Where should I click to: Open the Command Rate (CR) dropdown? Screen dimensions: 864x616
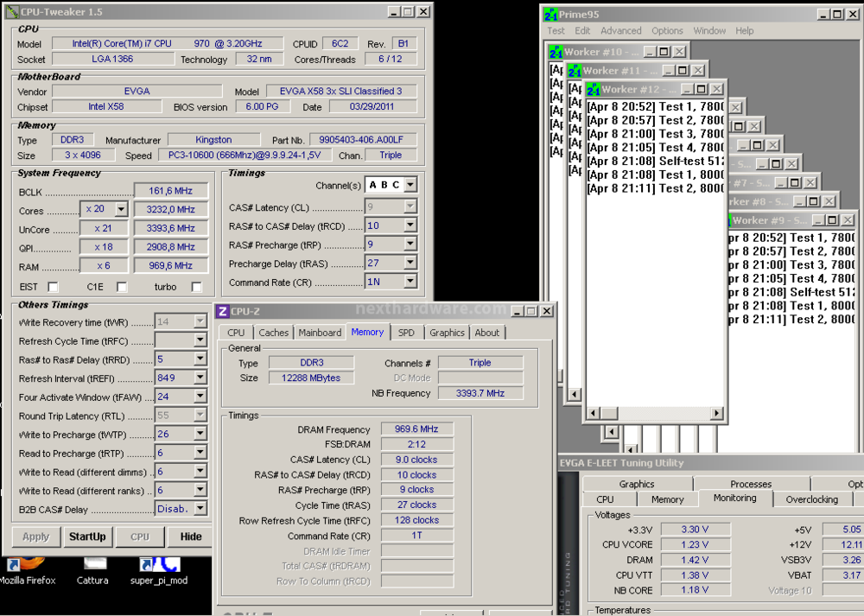410,282
